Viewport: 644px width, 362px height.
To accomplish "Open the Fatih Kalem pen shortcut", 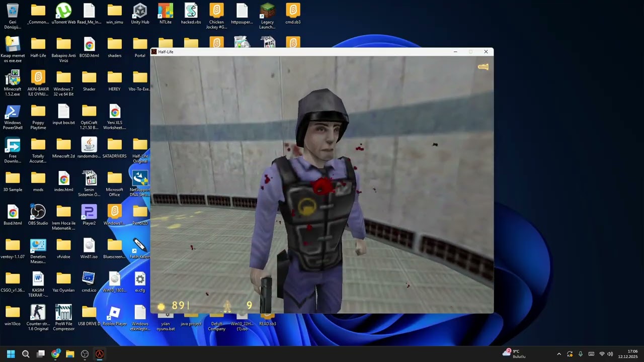I will tap(140, 249).
